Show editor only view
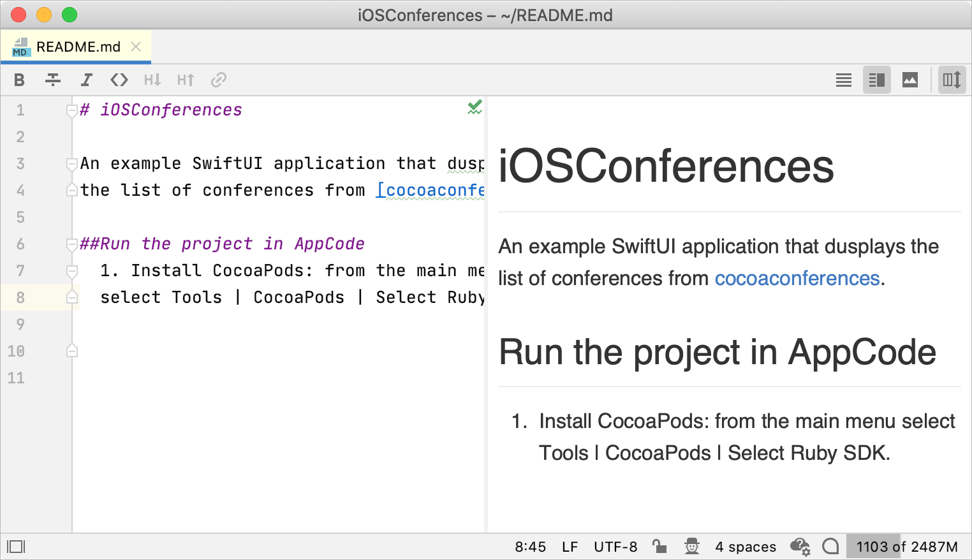Image resolution: width=972 pixels, height=560 pixels. 844,80
